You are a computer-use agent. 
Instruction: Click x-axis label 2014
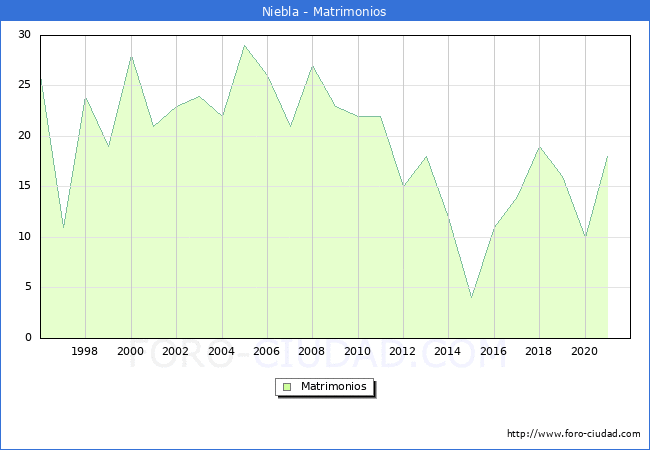pyautogui.click(x=448, y=351)
